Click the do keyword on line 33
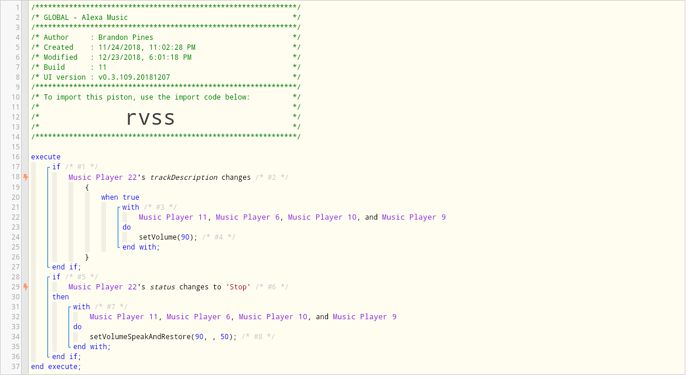This screenshot has width=690, height=378. click(77, 327)
